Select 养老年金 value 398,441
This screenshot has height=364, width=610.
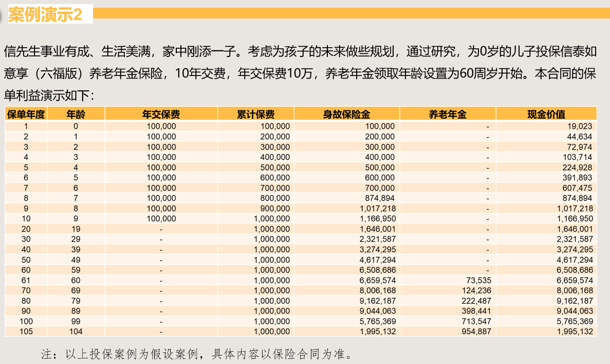pos(476,311)
